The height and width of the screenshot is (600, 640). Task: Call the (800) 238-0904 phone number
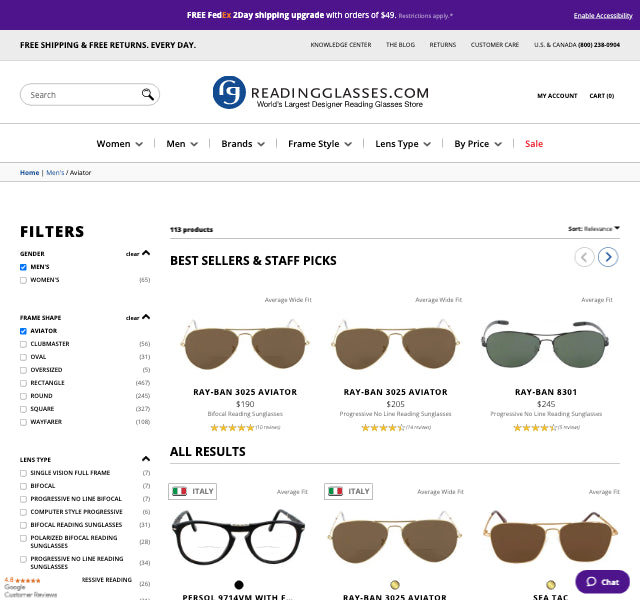point(599,44)
